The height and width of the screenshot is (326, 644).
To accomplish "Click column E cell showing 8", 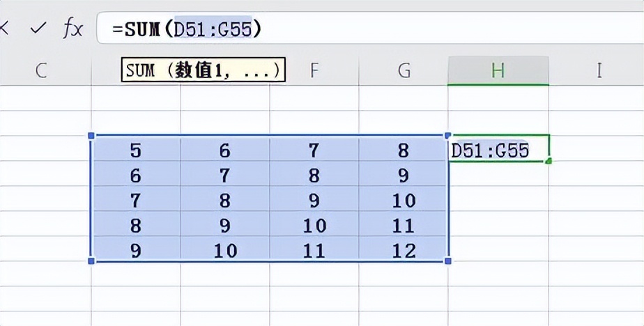I will tap(224, 200).
